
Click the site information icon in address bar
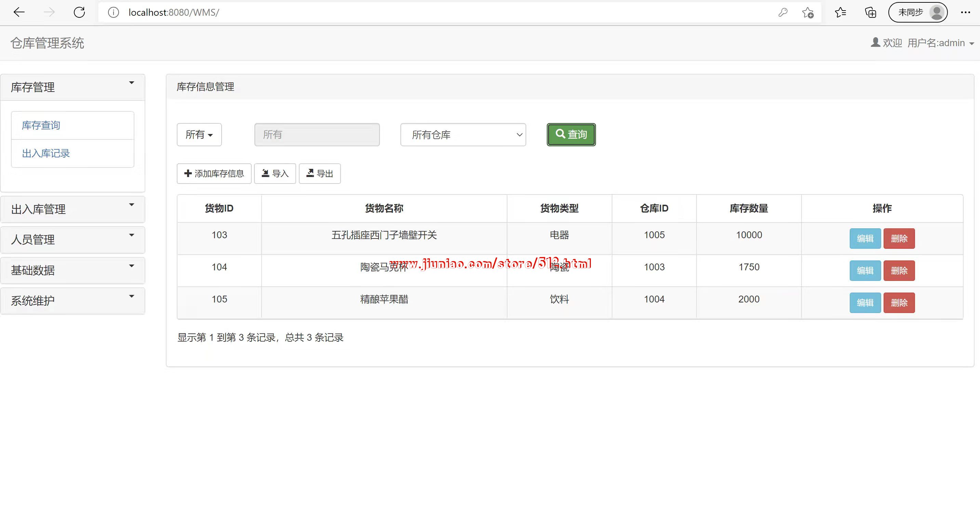tap(114, 13)
